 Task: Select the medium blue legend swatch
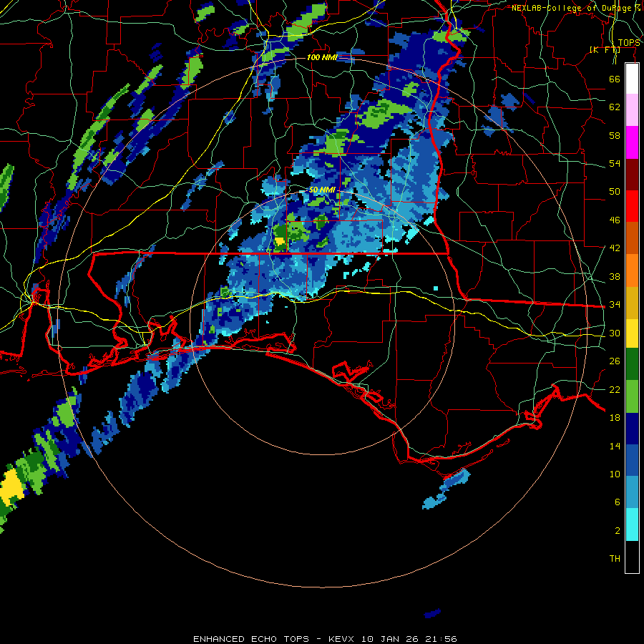coord(632,460)
